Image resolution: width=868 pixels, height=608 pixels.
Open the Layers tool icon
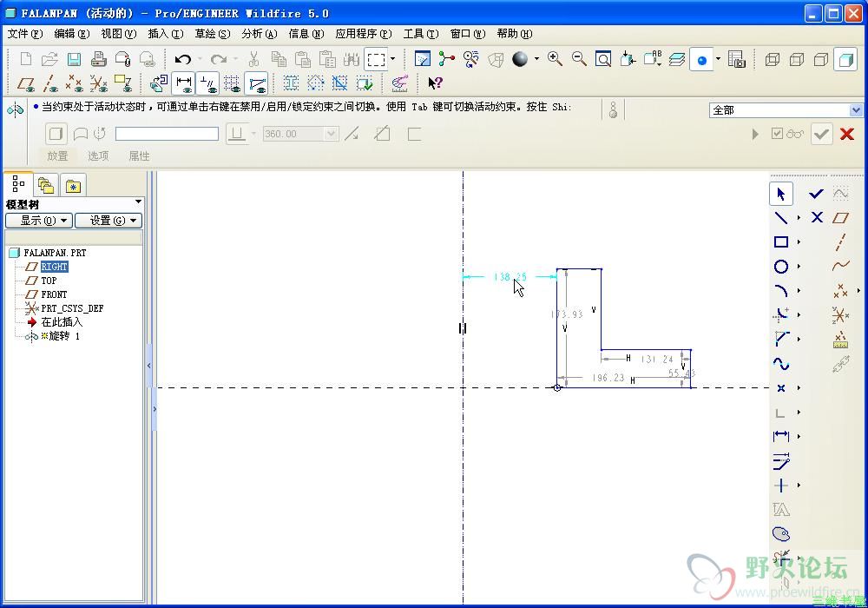(x=676, y=59)
